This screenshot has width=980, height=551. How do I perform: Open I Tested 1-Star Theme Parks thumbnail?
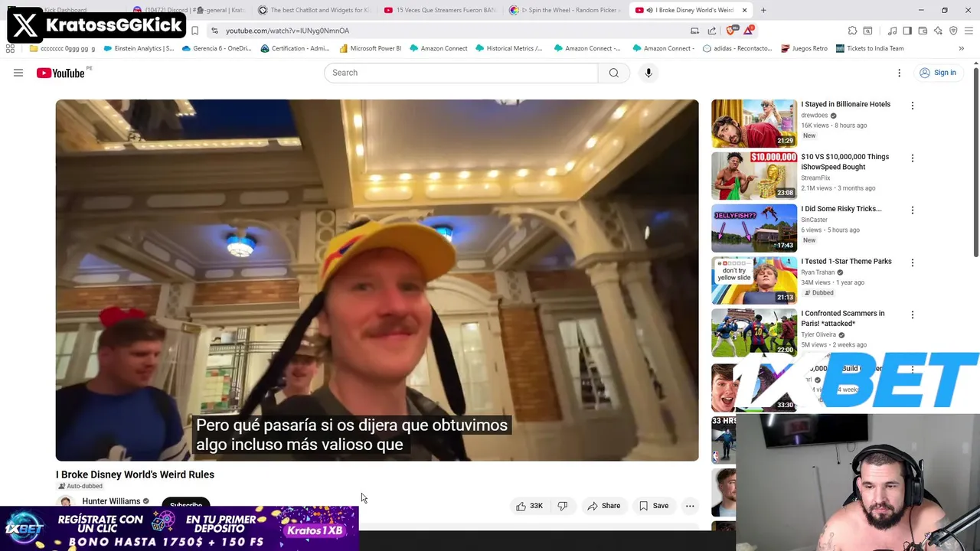click(754, 280)
